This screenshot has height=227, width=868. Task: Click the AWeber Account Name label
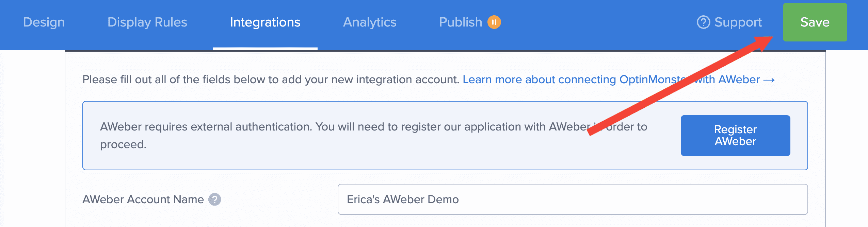143,199
